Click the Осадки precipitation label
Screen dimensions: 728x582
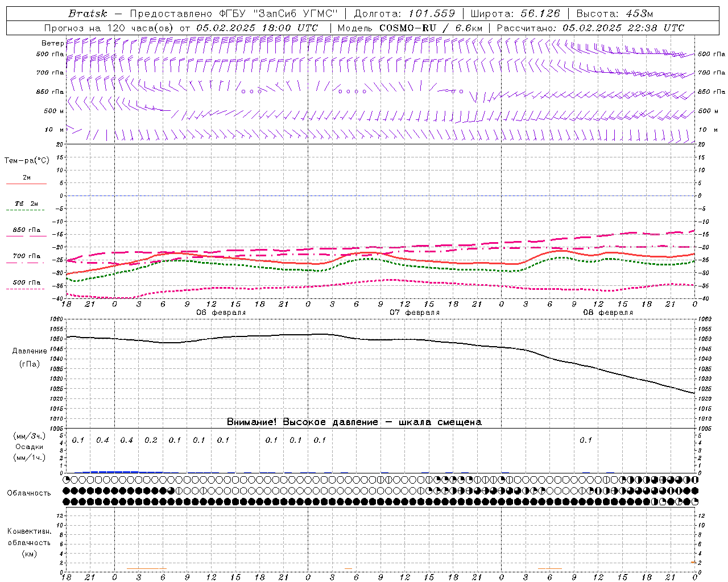tap(30, 447)
